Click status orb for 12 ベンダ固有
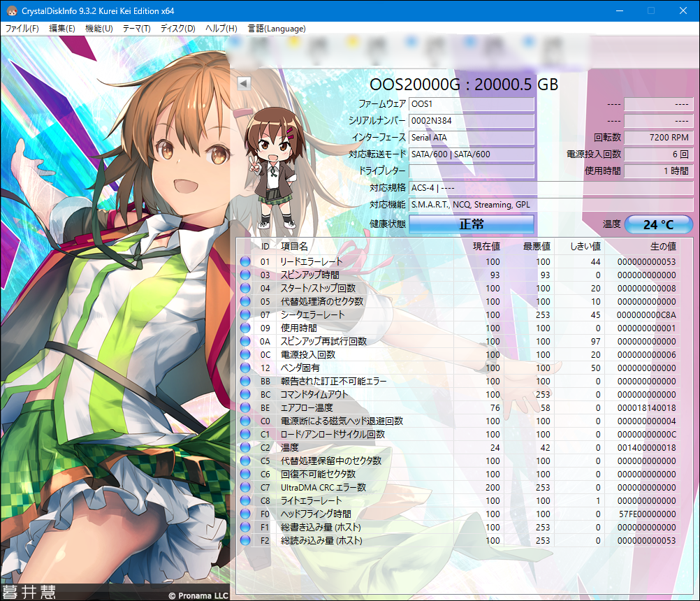 [x=245, y=368]
